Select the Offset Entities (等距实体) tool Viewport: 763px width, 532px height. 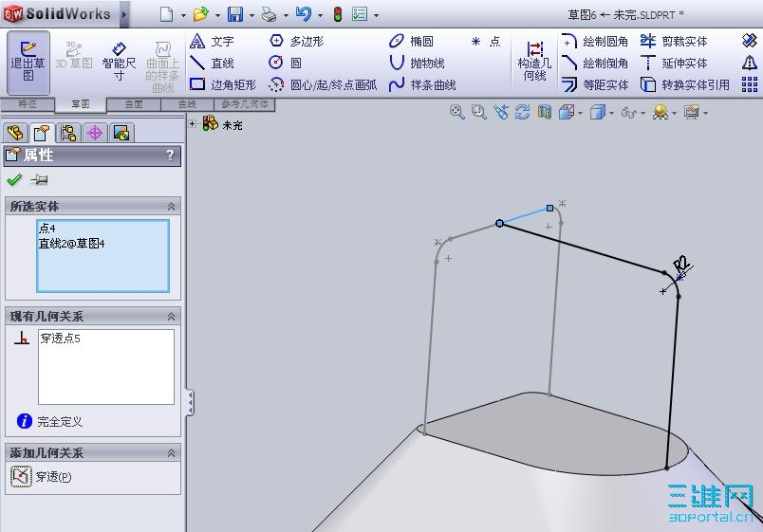coord(595,84)
